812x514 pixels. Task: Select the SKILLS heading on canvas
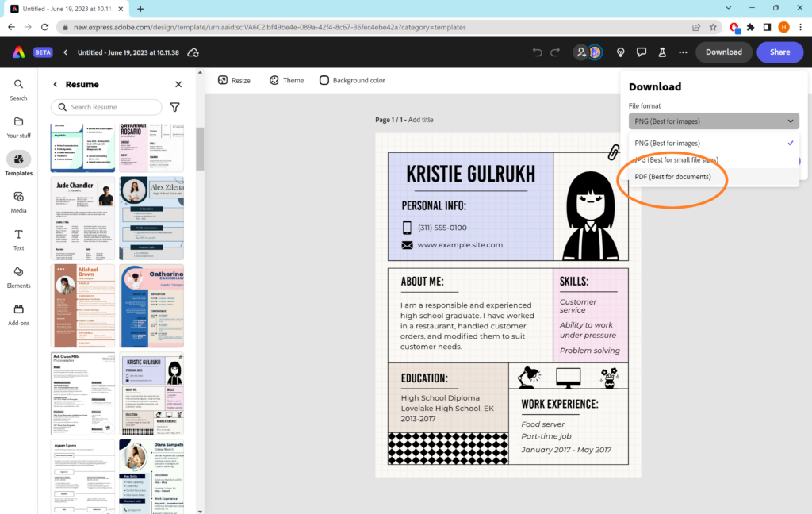574,282
